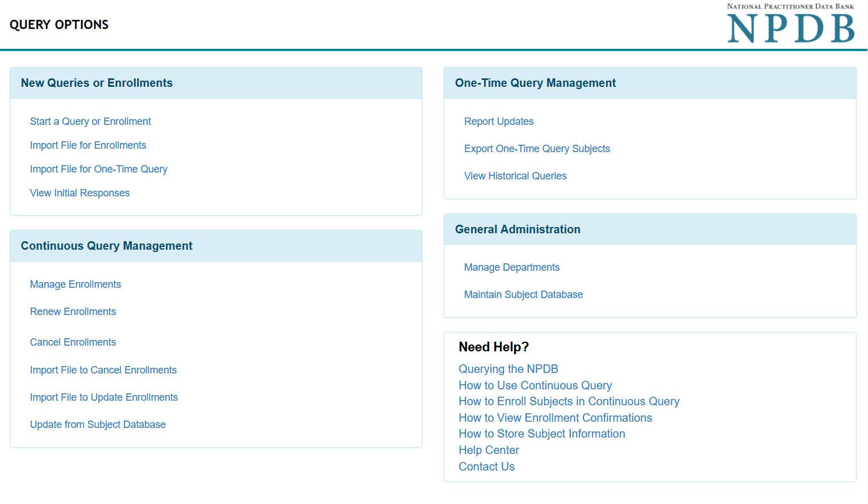The image size is (868, 504).
Task: Select Renew Enrollments
Action: coord(73,311)
